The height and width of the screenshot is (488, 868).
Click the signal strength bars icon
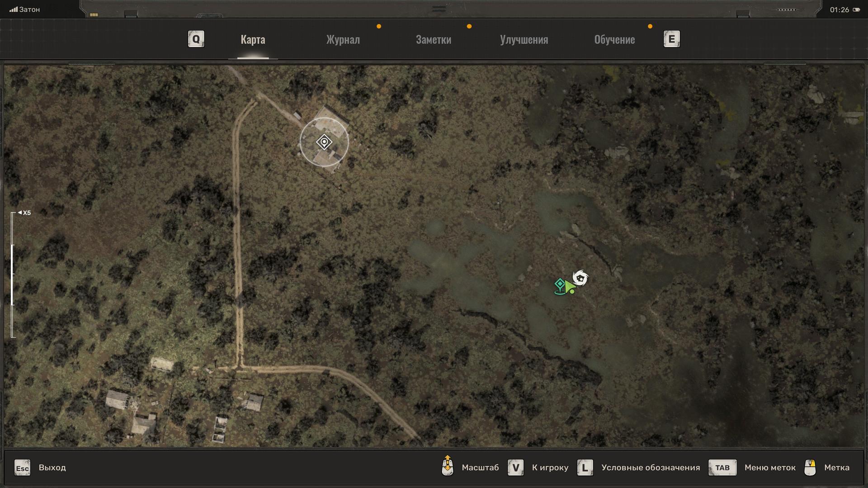14,9
